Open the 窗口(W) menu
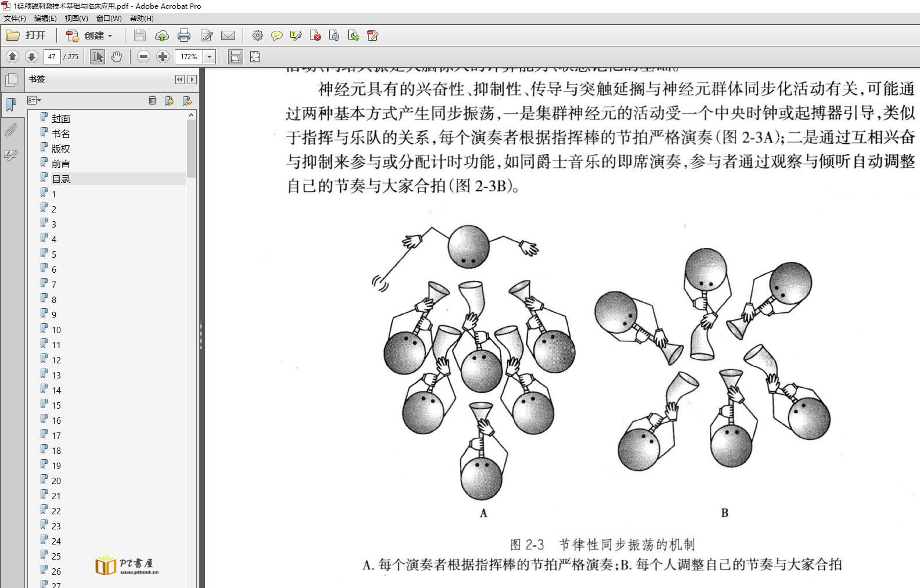This screenshot has width=920, height=588. click(109, 18)
